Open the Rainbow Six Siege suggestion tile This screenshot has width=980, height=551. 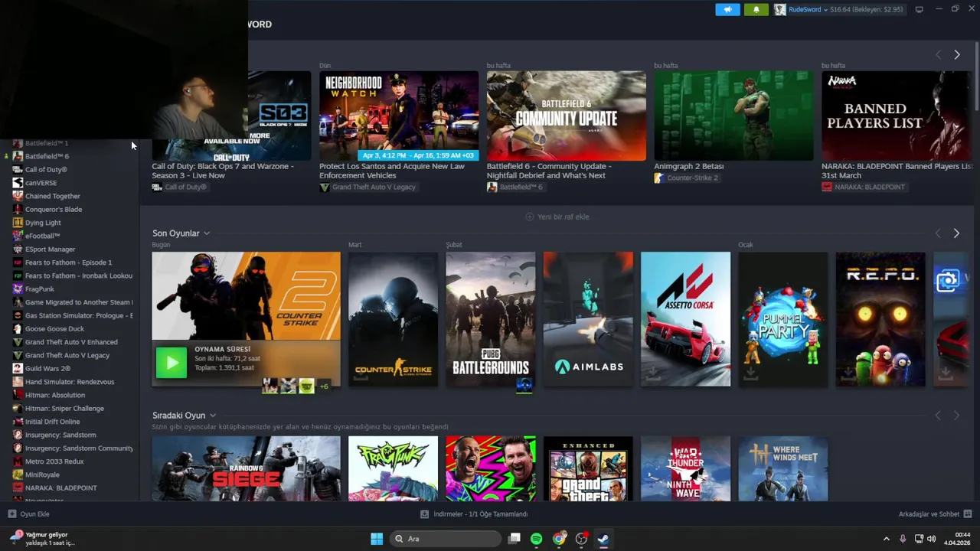[246, 468]
